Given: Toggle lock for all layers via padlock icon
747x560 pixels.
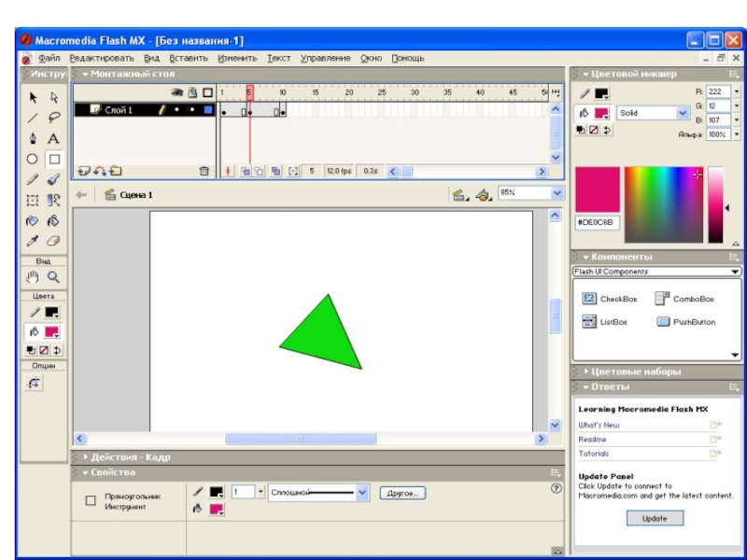Looking at the screenshot, I should tap(192, 92).
